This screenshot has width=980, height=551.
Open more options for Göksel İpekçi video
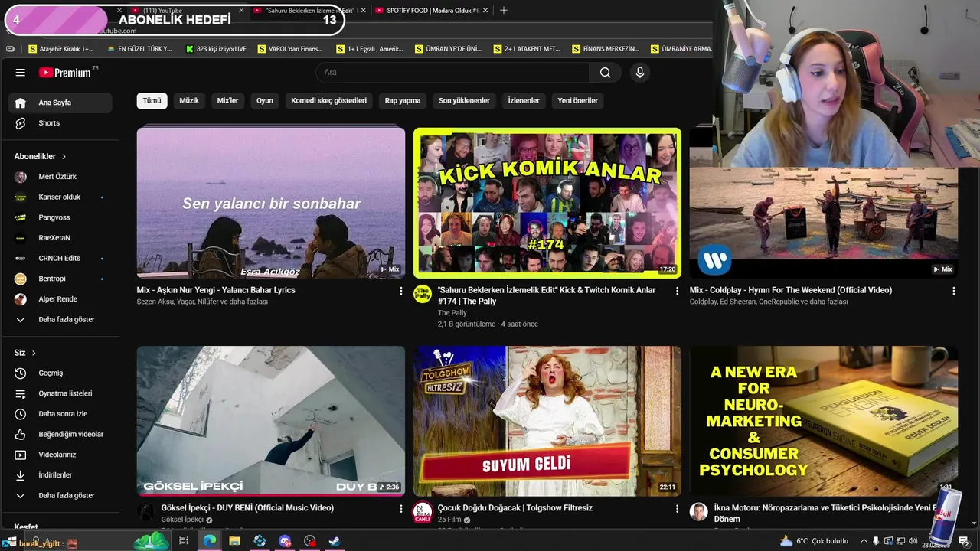coord(400,508)
